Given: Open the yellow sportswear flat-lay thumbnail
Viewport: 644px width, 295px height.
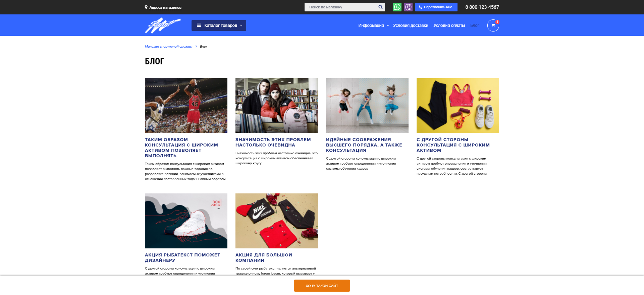Looking at the screenshot, I should [458, 106].
